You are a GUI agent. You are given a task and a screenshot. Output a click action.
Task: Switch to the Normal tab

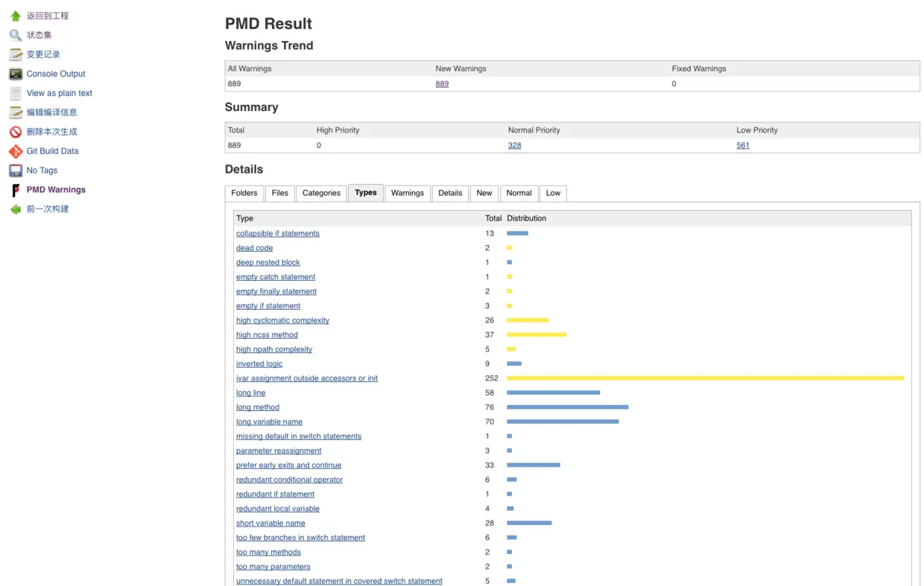[519, 193]
